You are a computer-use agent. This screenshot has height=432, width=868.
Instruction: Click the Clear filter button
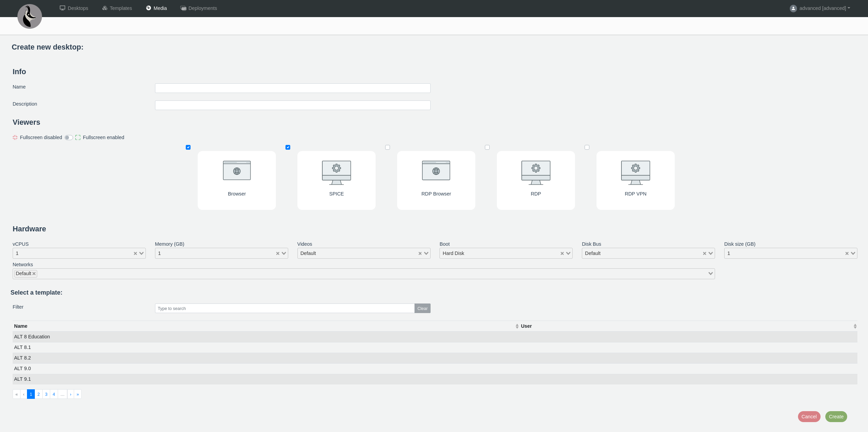click(x=422, y=309)
